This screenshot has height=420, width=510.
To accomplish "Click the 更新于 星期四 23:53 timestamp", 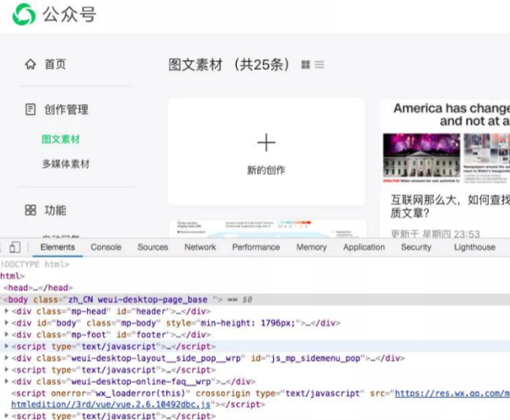I will click(435, 233).
